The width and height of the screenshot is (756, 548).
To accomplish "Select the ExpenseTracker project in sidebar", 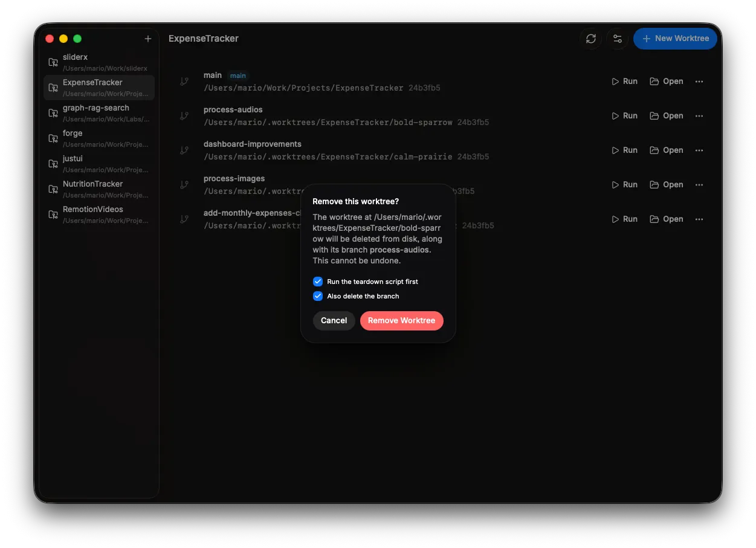I will point(99,88).
